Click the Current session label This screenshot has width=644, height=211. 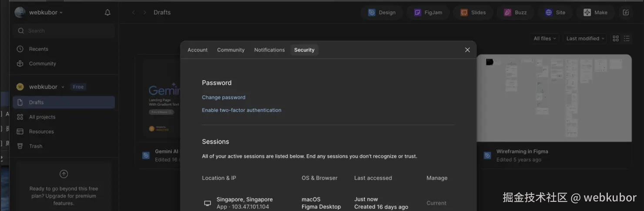click(x=436, y=203)
